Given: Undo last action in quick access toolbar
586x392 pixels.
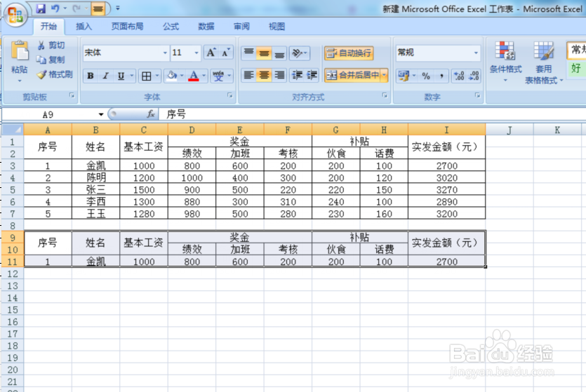Looking at the screenshot, I should [x=55, y=8].
